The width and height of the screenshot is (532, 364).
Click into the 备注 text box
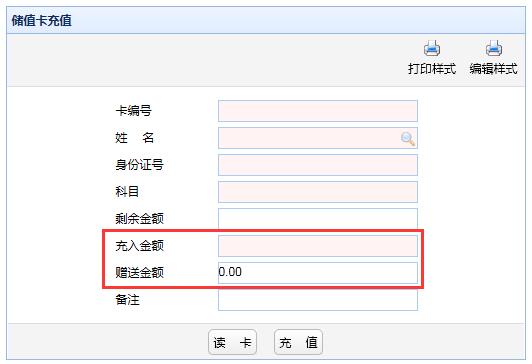318,300
